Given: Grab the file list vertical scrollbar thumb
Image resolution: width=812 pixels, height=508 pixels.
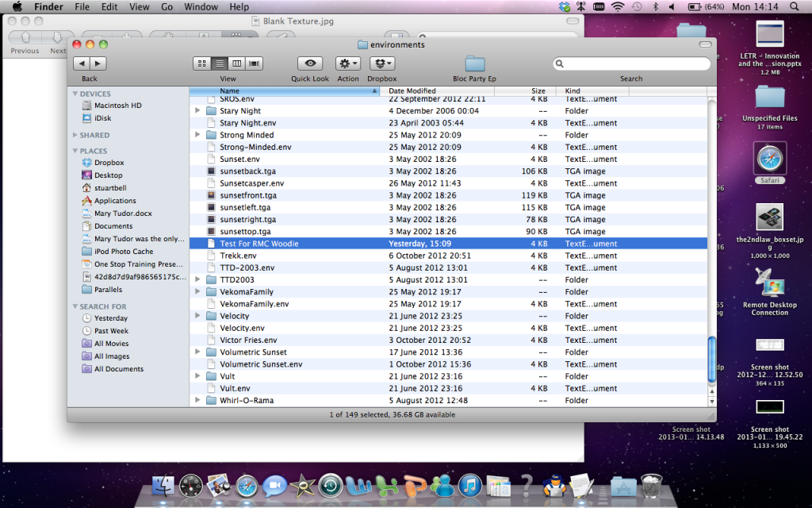Looking at the screenshot, I should (x=711, y=360).
